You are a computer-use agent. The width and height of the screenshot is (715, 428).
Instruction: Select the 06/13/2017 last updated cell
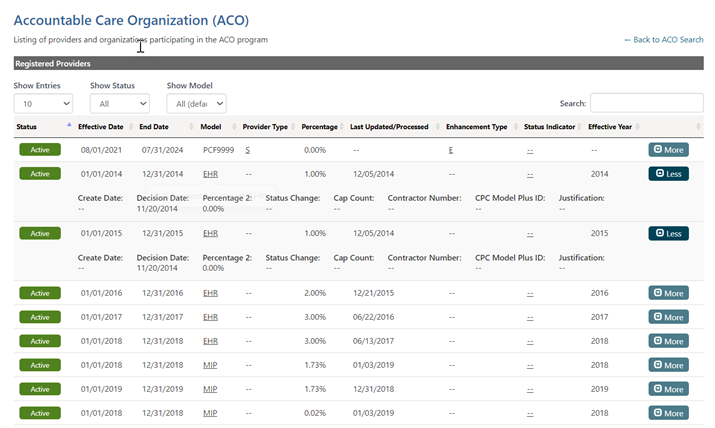[373, 341]
